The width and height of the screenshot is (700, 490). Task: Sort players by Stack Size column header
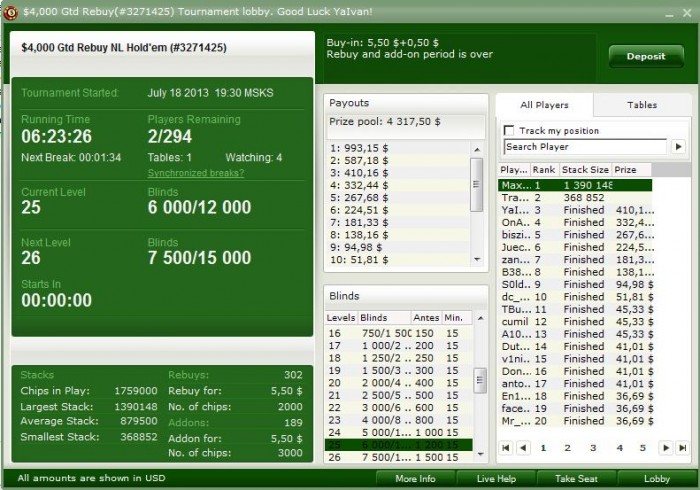tap(585, 170)
